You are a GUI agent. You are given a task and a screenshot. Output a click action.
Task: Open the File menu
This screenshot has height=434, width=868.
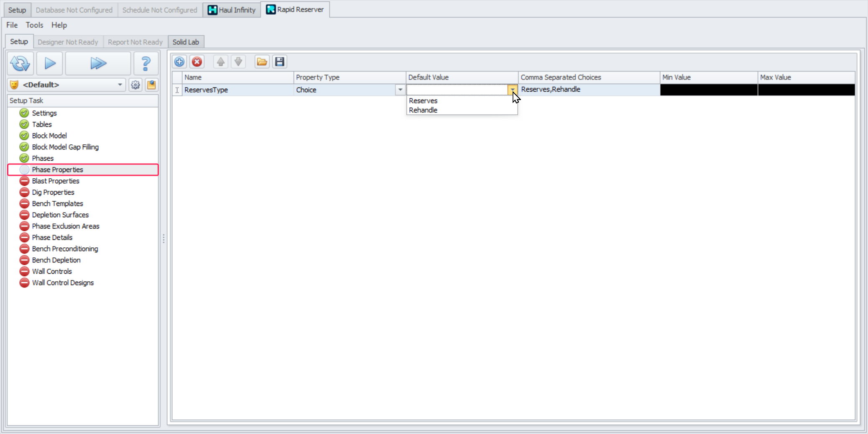tap(12, 25)
